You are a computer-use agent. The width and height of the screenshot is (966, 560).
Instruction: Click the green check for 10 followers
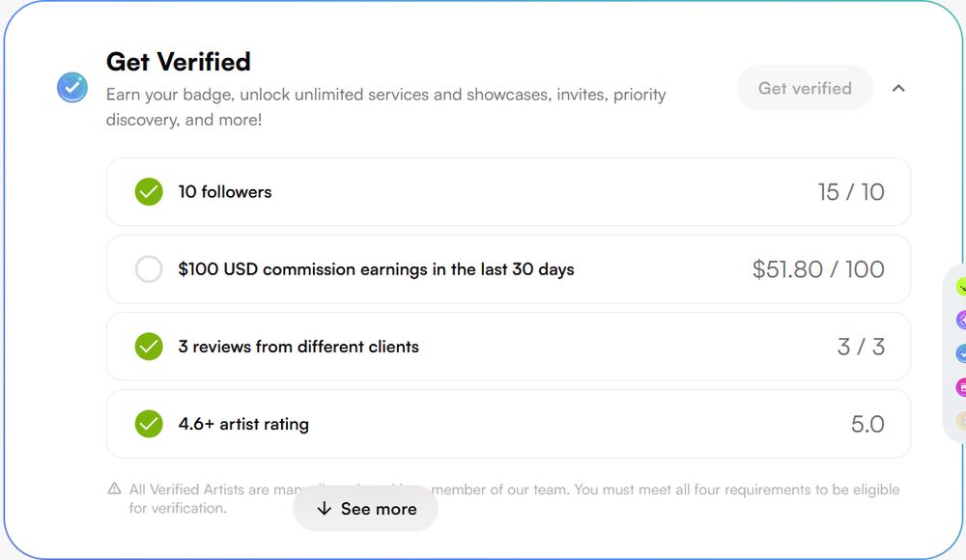point(149,192)
